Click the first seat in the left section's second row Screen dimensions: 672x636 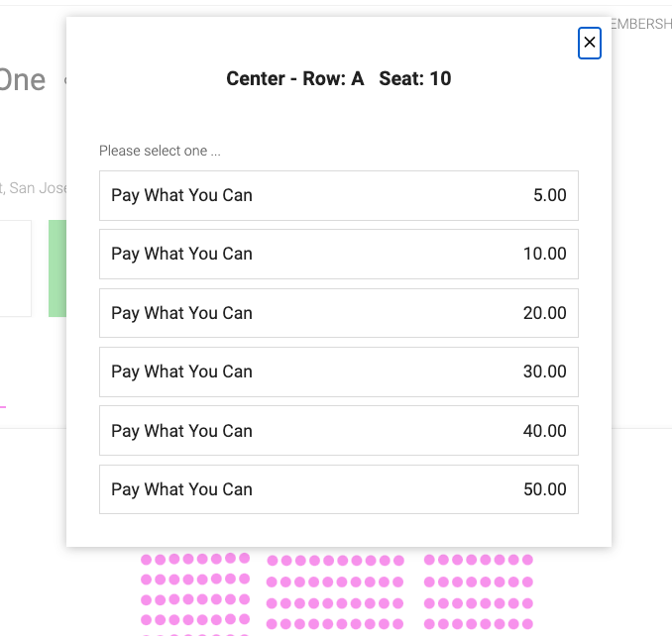[146, 580]
